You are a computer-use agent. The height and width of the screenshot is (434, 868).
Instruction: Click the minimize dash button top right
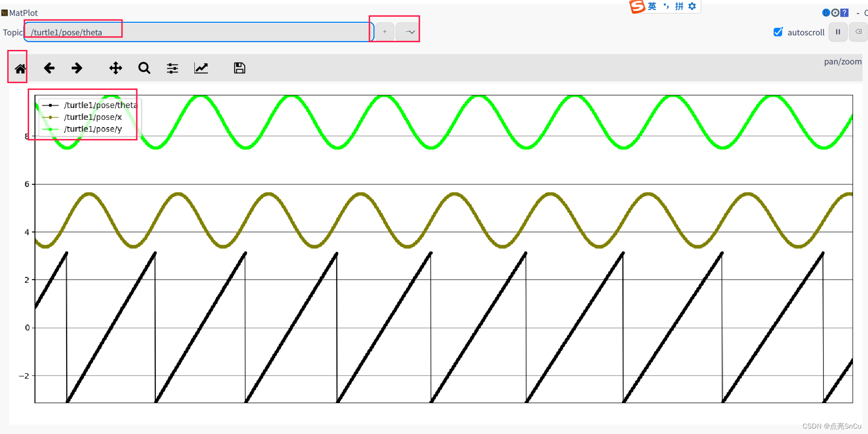[858, 13]
